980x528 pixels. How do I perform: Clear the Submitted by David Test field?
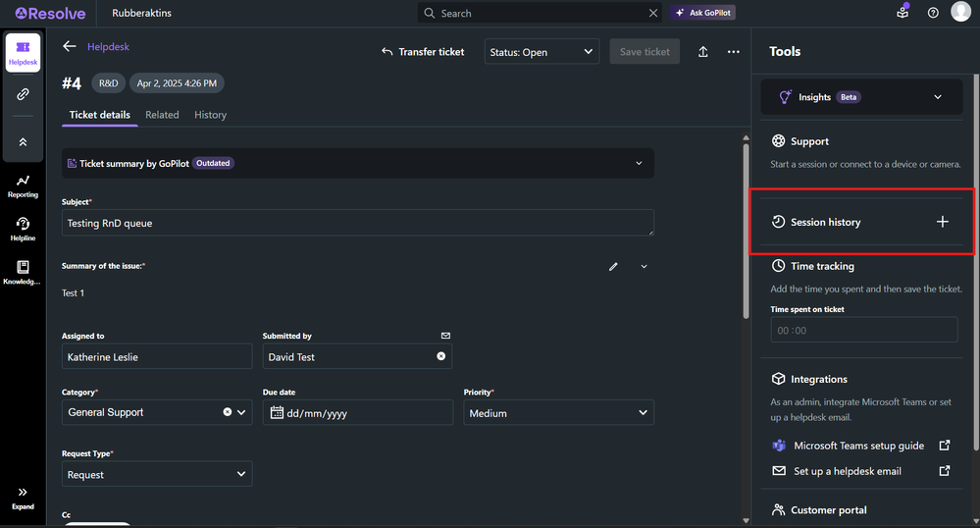click(440, 356)
